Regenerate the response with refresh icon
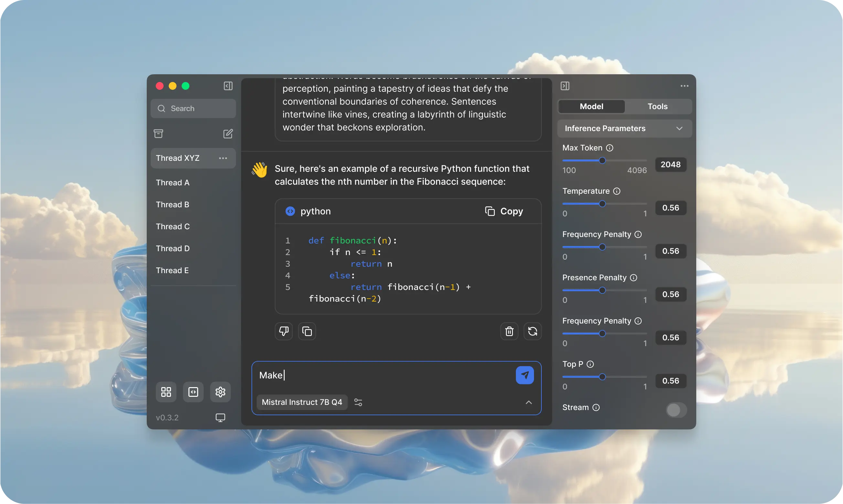 click(532, 331)
